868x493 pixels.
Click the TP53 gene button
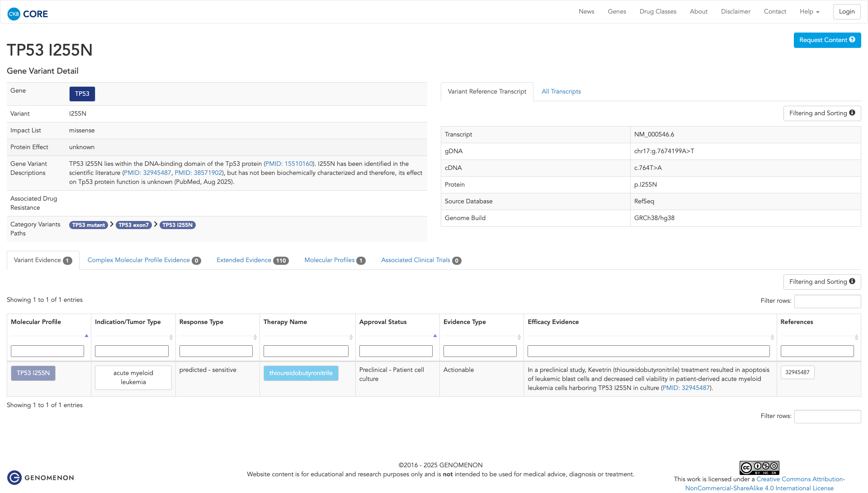[82, 94]
